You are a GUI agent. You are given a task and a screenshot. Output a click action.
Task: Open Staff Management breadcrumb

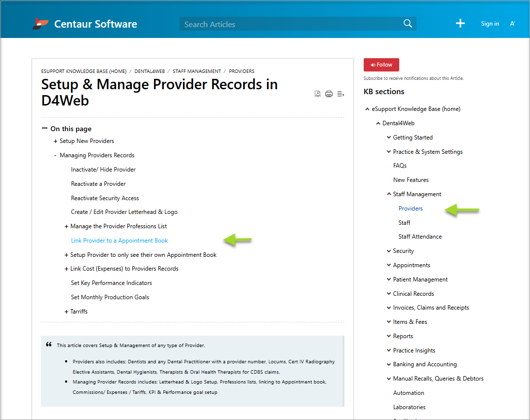click(197, 71)
